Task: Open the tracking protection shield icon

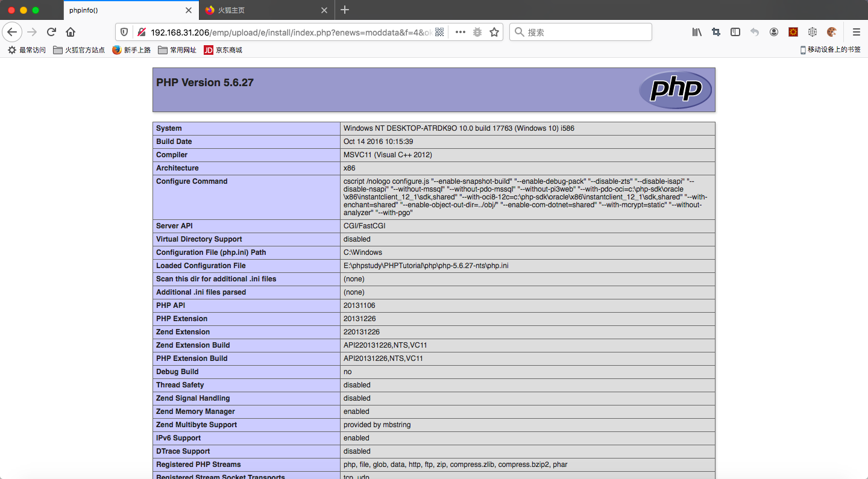Action: click(124, 32)
